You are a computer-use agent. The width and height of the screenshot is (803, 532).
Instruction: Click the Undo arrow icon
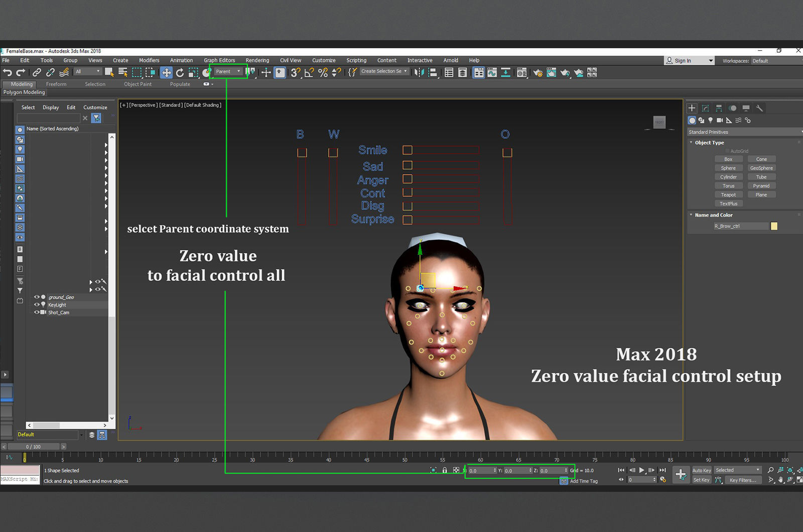pyautogui.click(x=7, y=72)
